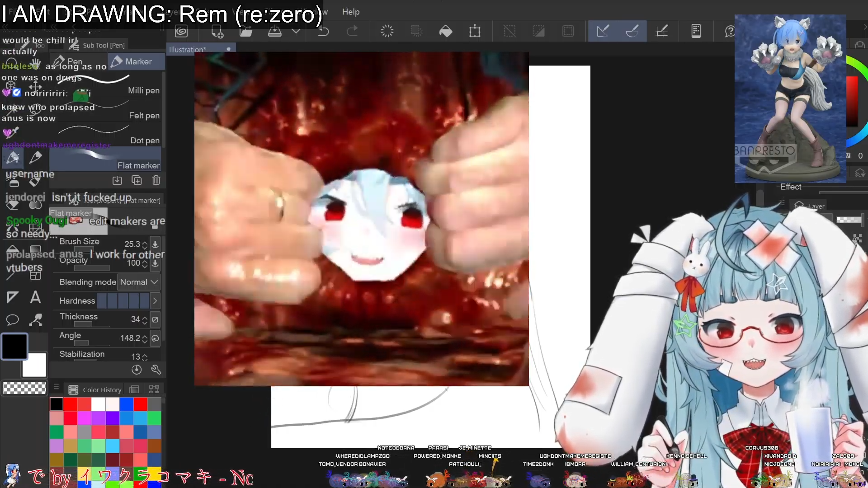This screenshot has height=488, width=868.
Task: Toggle snap to ruler toolbar button
Action: (603, 32)
